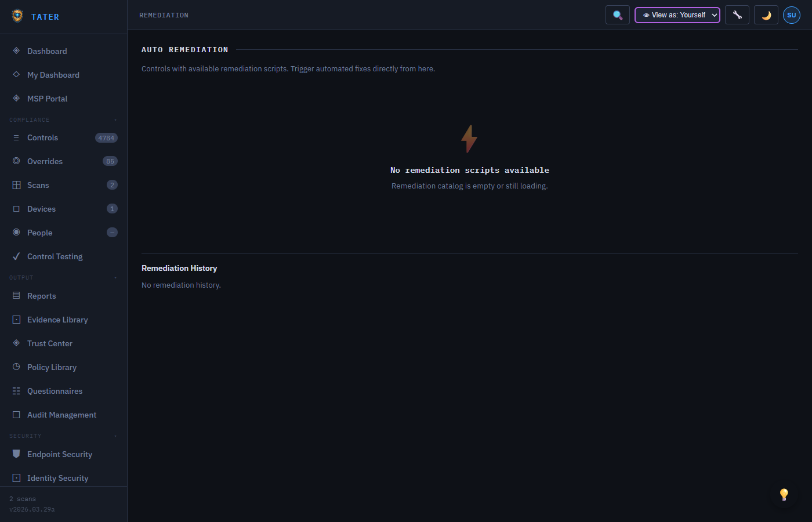Open My Dashboard from sidebar
812x522 pixels.
[53, 75]
